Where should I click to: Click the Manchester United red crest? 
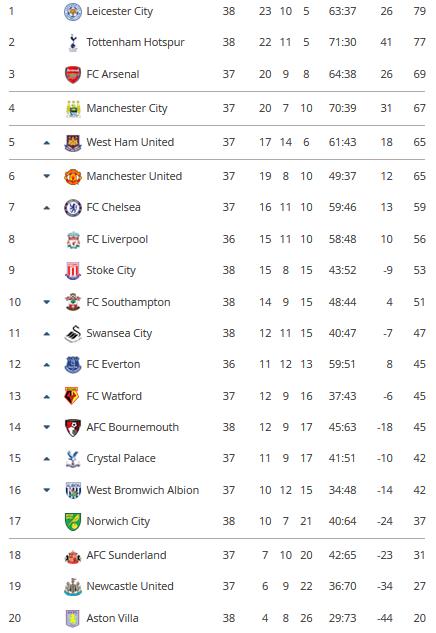point(73,176)
